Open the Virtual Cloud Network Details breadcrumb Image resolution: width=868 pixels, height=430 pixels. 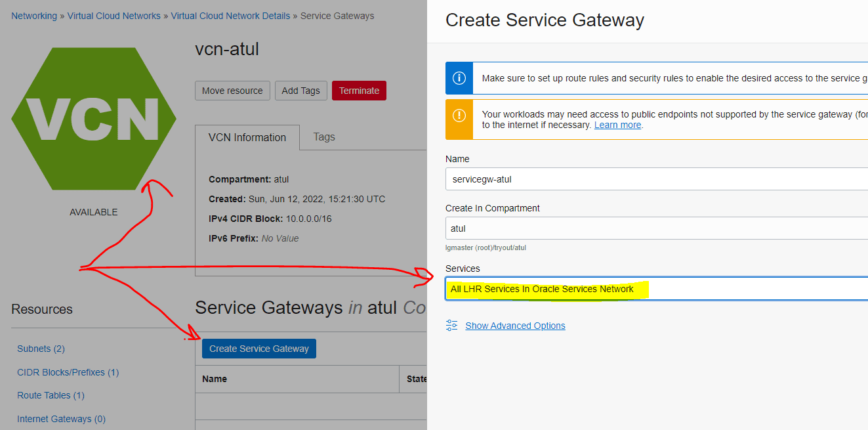pos(230,16)
